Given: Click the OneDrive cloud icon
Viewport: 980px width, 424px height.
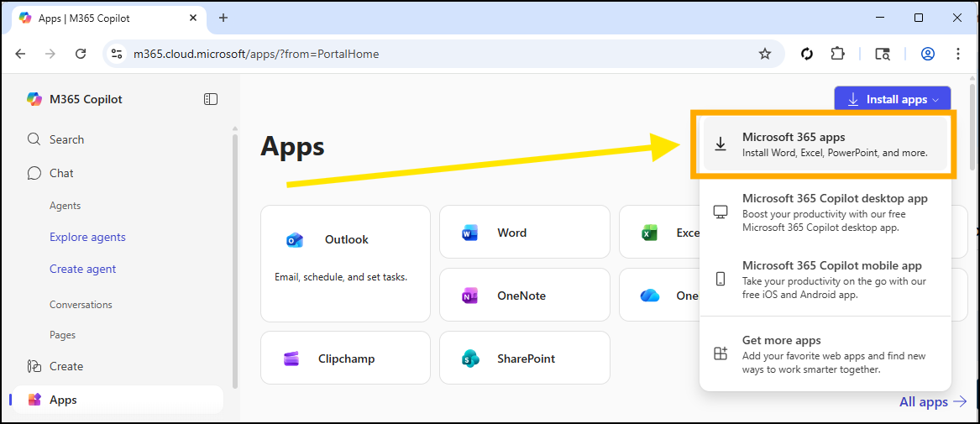Looking at the screenshot, I should point(650,296).
